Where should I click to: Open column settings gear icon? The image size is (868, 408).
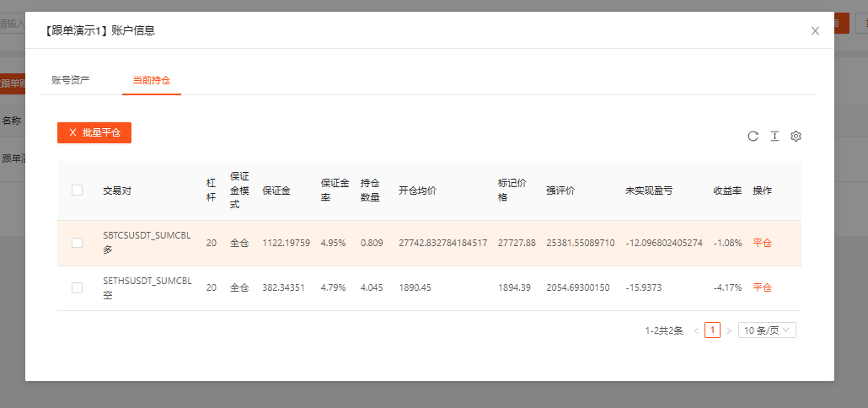tap(796, 137)
